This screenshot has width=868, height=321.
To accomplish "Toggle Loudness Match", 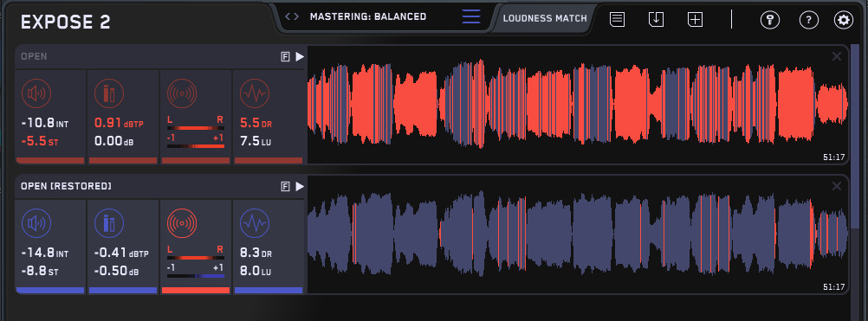I will [x=545, y=18].
